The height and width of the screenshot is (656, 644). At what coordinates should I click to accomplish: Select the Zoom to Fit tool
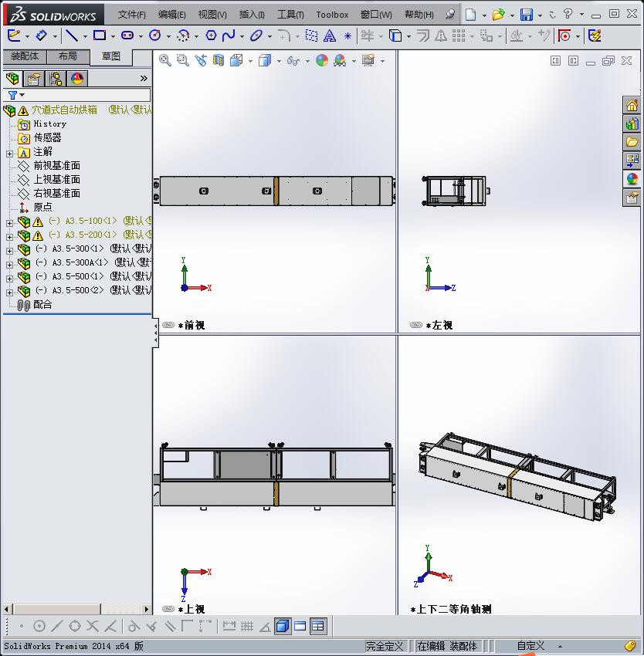(164, 60)
